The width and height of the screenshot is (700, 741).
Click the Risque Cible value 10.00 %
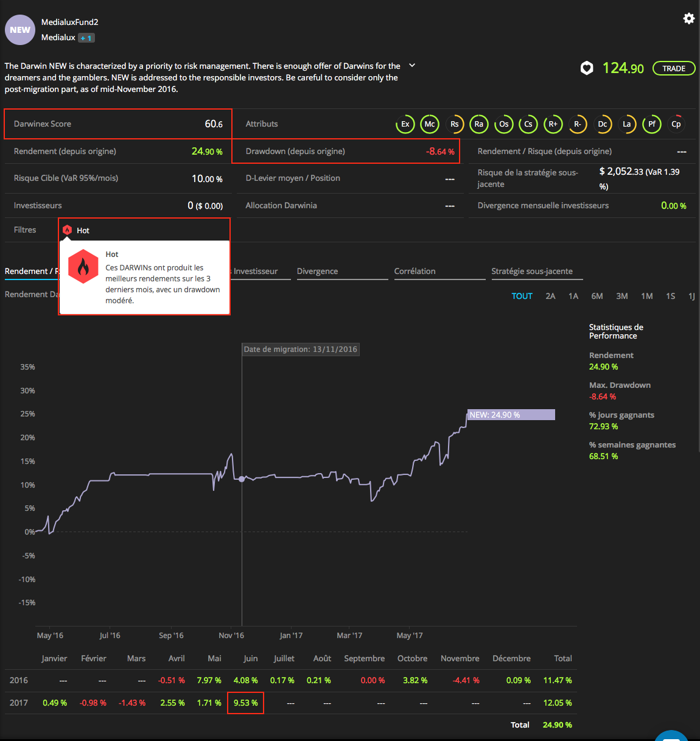pyautogui.click(x=207, y=178)
